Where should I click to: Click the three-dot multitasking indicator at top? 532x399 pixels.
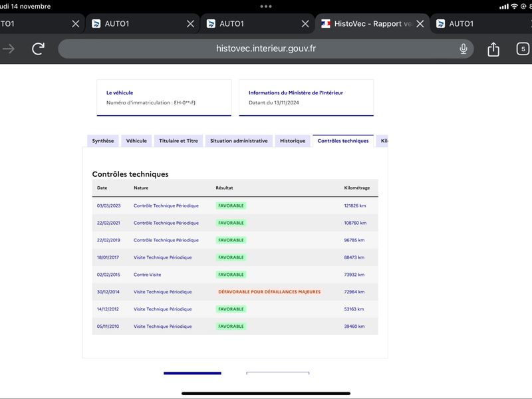tap(265, 6)
